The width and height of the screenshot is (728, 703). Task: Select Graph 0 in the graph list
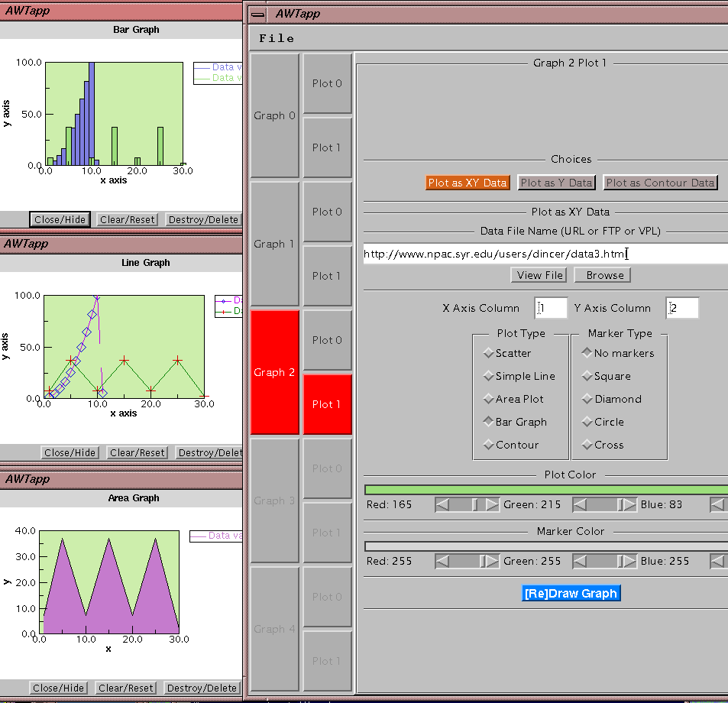[x=274, y=115]
